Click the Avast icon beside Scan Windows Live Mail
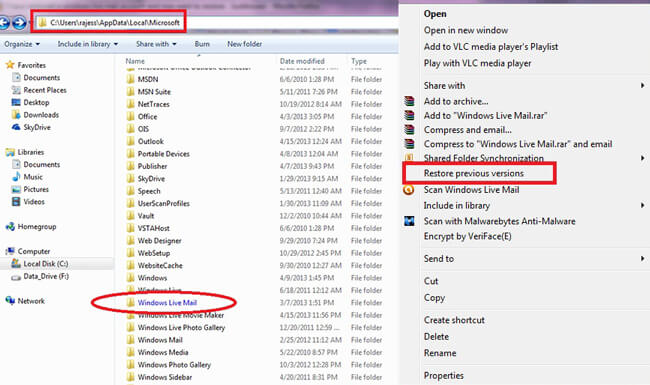Screen dimensions: 650x385 click(x=409, y=190)
